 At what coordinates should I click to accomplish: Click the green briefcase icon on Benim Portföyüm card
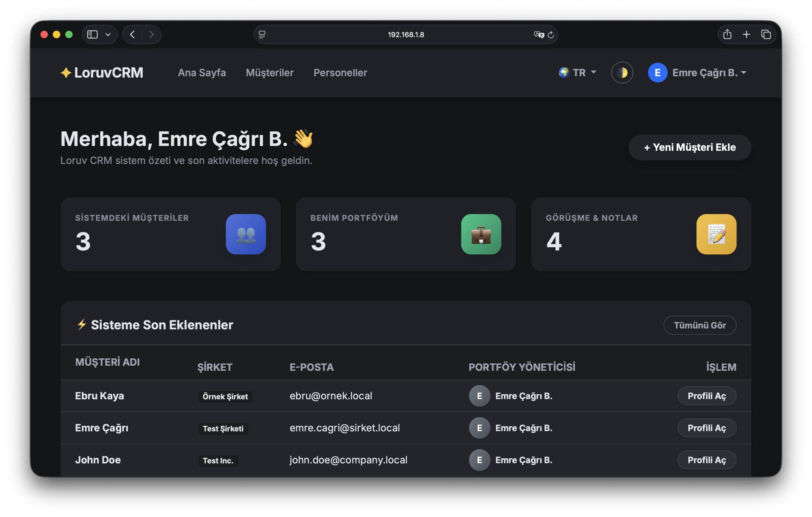(481, 234)
